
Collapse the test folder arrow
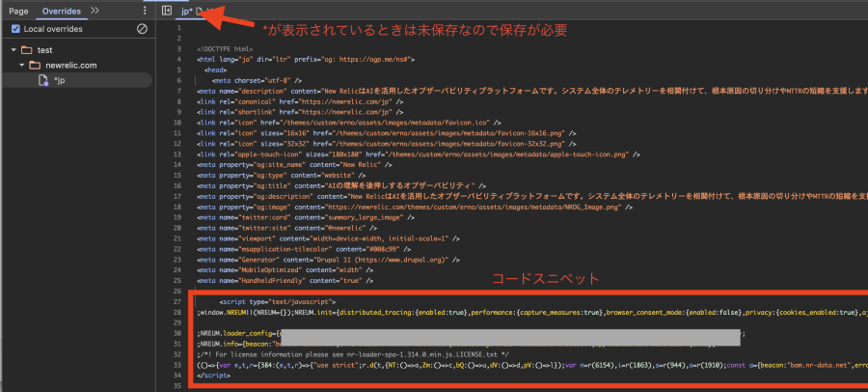(14, 50)
